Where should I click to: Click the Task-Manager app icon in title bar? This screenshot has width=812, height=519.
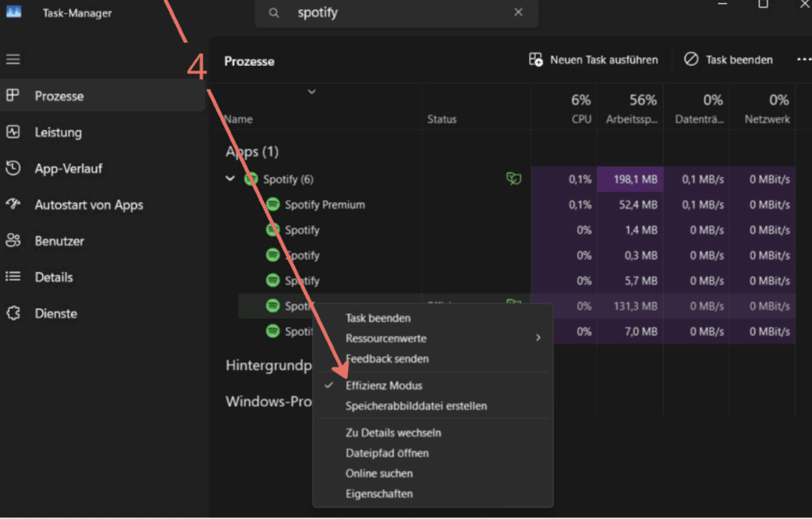[x=13, y=11]
